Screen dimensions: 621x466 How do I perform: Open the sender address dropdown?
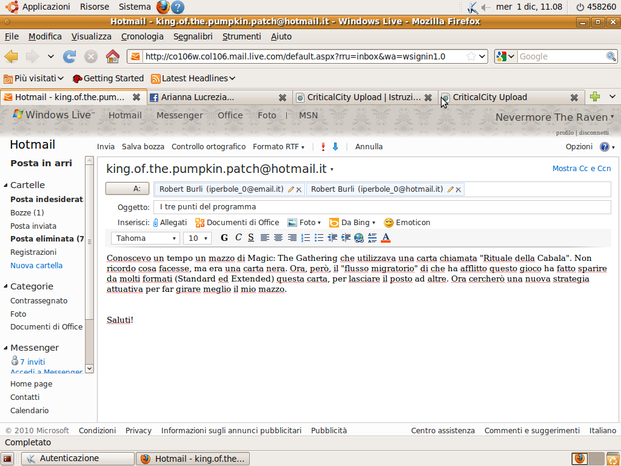click(332, 170)
